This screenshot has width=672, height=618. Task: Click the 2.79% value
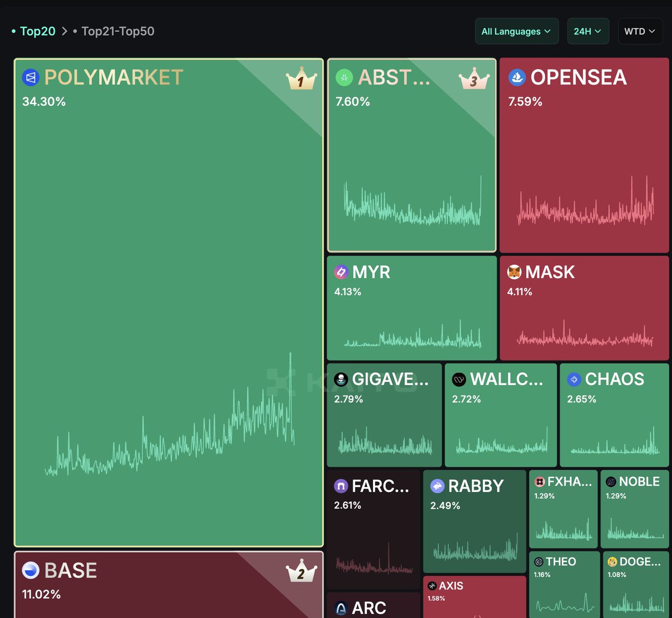pyautogui.click(x=349, y=399)
